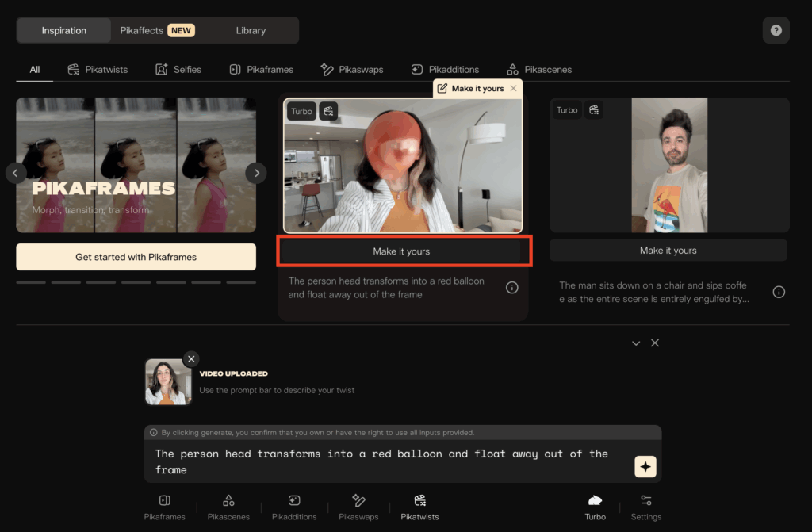Click the sparkle generate button
This screenshot has width=812, height=532.
coord(645,467)
